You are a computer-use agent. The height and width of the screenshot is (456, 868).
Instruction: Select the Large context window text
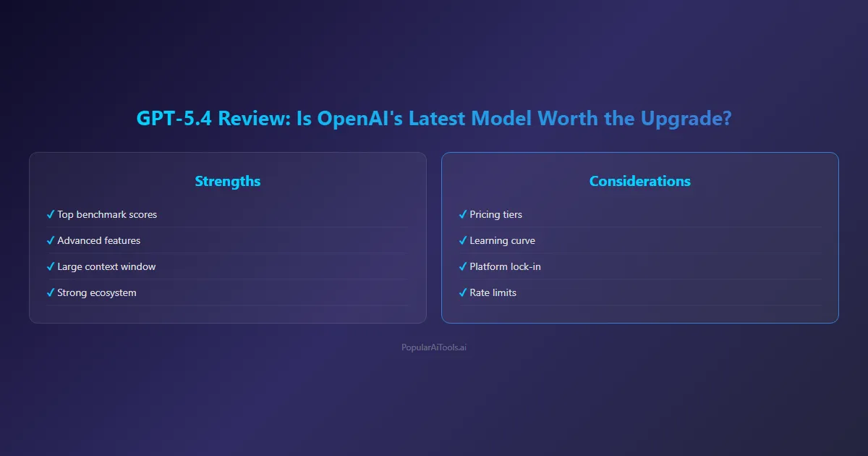click(x=106, y=266)
